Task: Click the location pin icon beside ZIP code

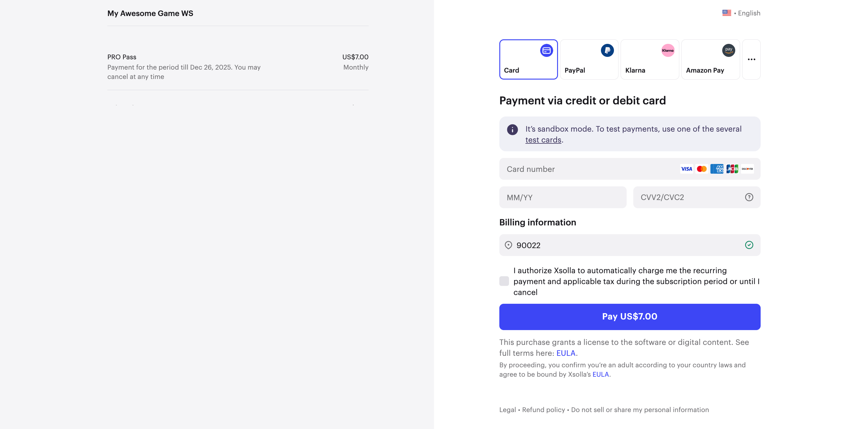Action: coord(508,245)
